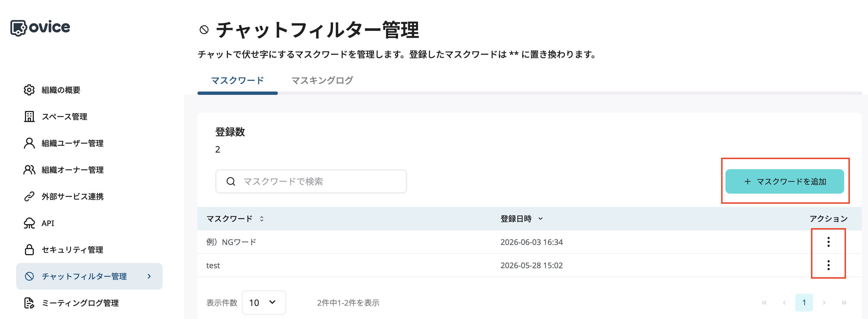
Task: Go to previous page arrow
Action: tap(784, 302)
